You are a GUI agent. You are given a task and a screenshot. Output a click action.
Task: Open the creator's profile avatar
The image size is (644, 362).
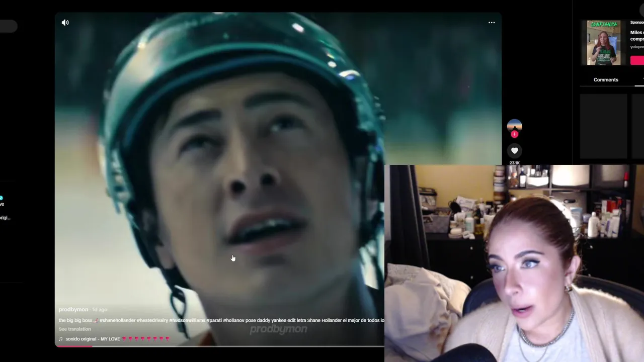(514, 126)
